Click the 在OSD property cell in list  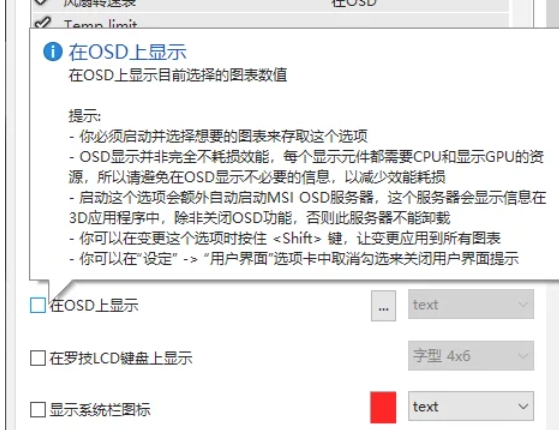pos(354,3)
